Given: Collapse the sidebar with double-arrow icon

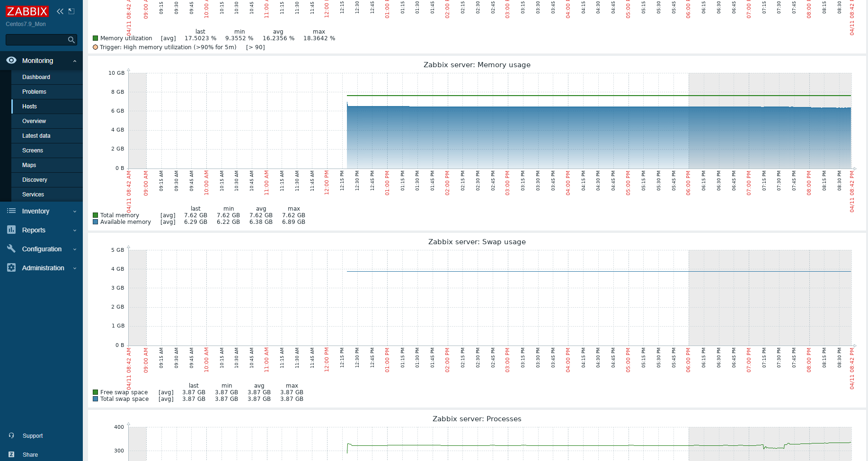Looking at the screenshot, I should click(60, 11).
